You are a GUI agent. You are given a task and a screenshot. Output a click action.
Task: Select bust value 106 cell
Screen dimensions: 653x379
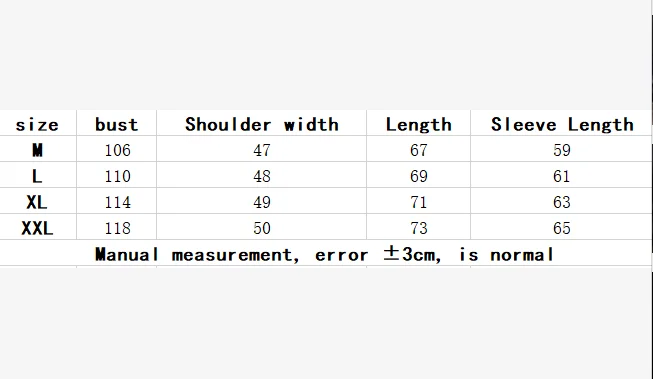pos(117,150)
